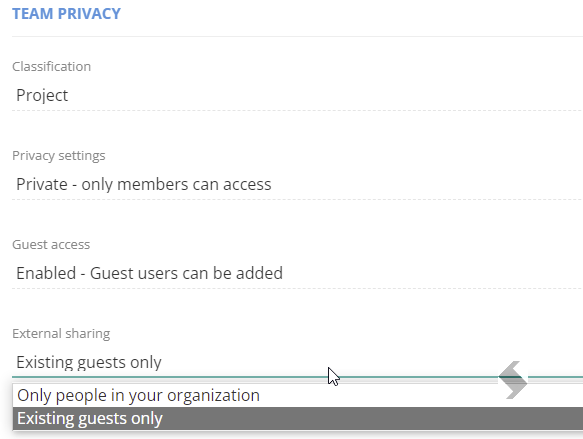Click the dashed underline below Guest access value
Viewport: 583px width, 439px height.
(x=297, y=288)
